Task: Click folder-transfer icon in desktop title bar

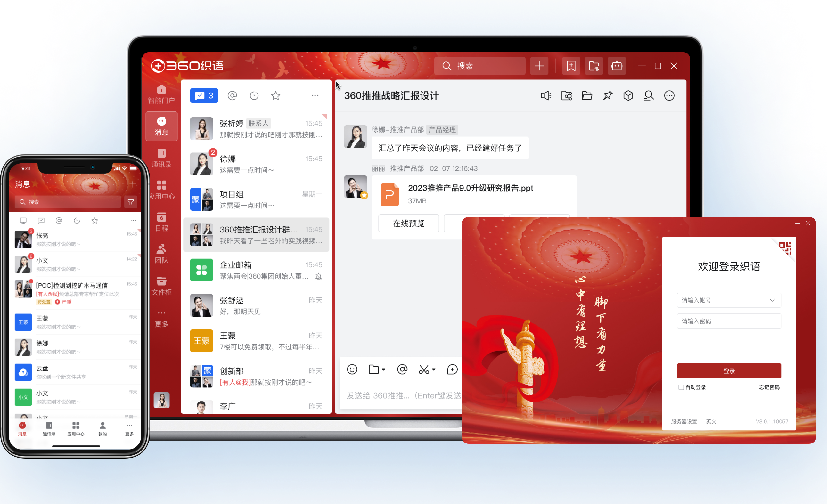Action: point(594,66)
